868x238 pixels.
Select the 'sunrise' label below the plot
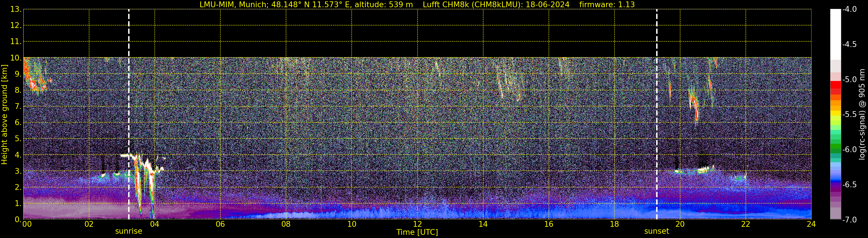[129, 231]
